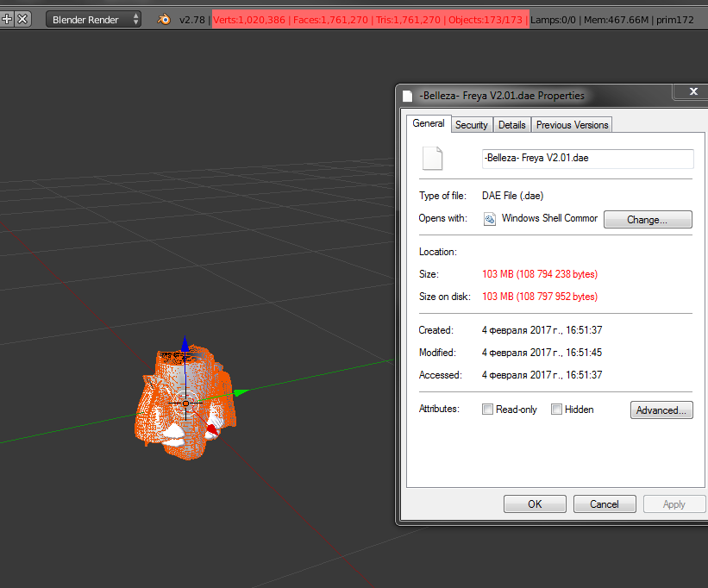Viewport: 708px width, 588px height.
Task: Click the X icon to delete the screen layout
Action: tap(22, 19)
